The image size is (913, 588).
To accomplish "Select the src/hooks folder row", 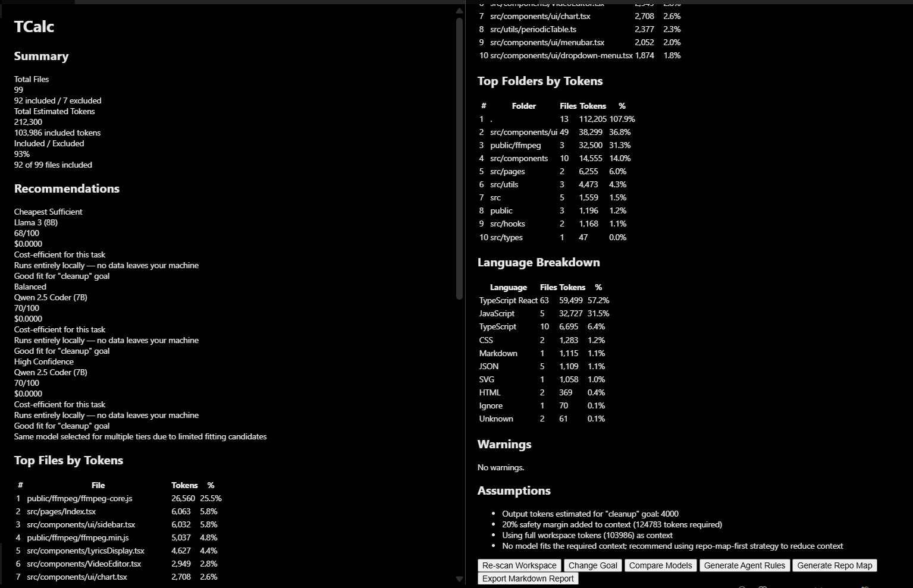I will 557,224.
